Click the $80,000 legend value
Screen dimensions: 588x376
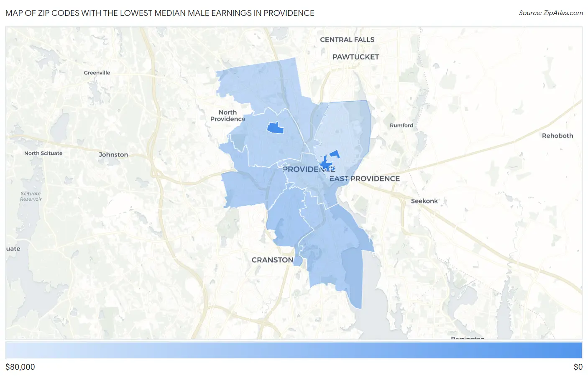click(x=20, y=367)
